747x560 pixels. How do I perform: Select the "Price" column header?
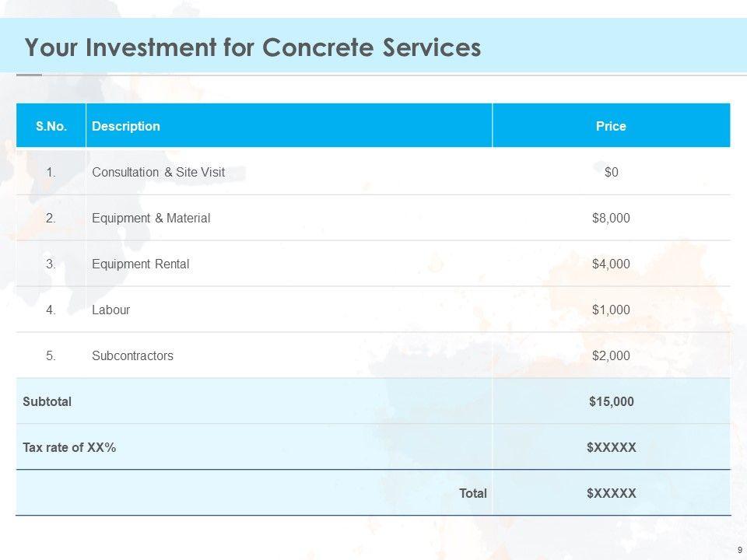(x=611, y=126)
